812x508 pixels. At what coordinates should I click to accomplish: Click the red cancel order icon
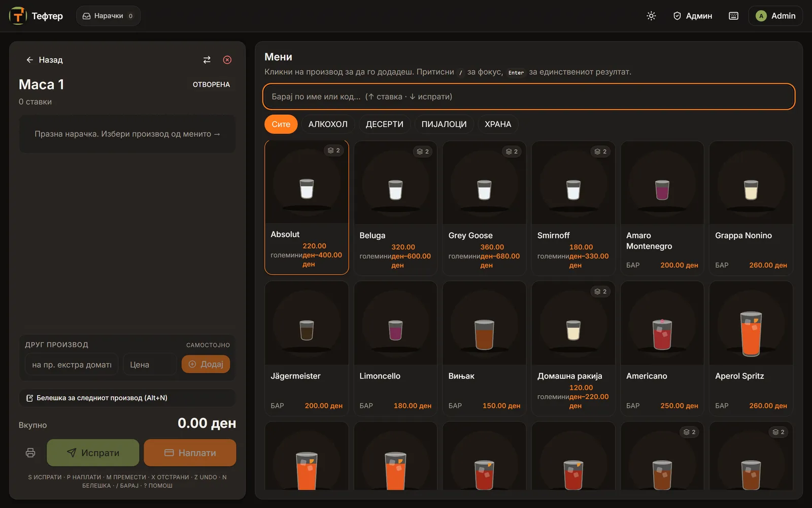coord(227,60)
